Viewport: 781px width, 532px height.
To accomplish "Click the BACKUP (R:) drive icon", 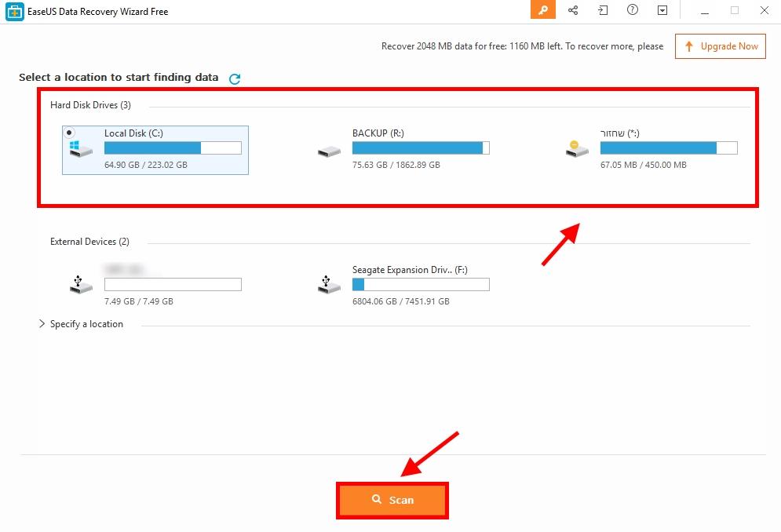I will [329, 151].
